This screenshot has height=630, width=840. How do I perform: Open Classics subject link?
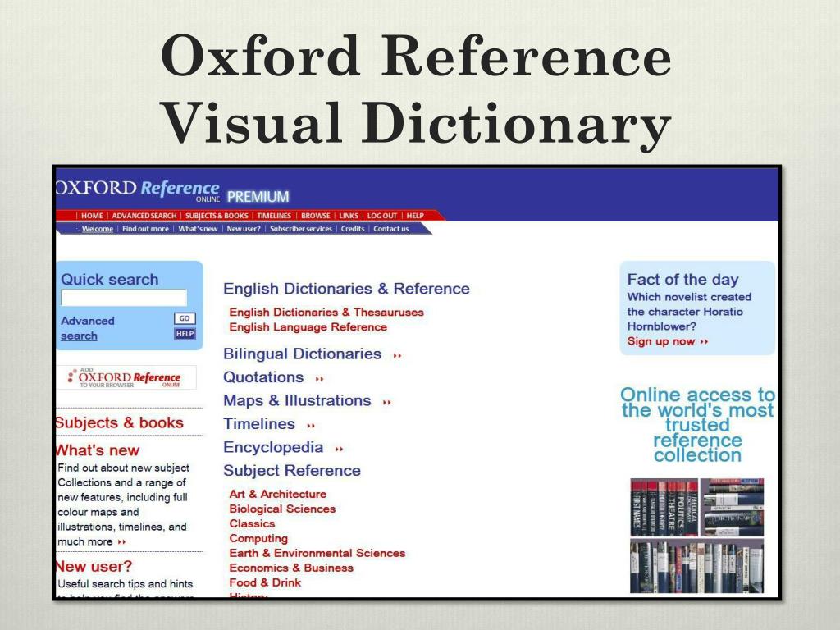pyautogui.click(x=252, y=523)
